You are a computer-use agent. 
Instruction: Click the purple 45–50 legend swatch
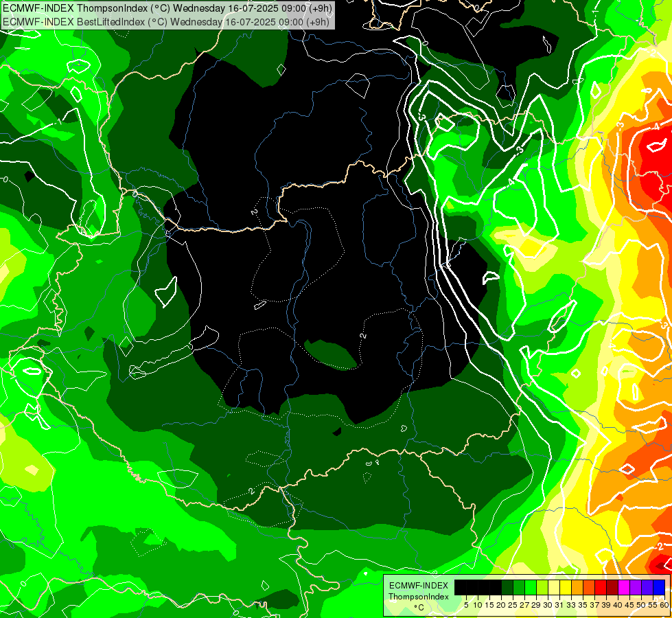(636, 587)
